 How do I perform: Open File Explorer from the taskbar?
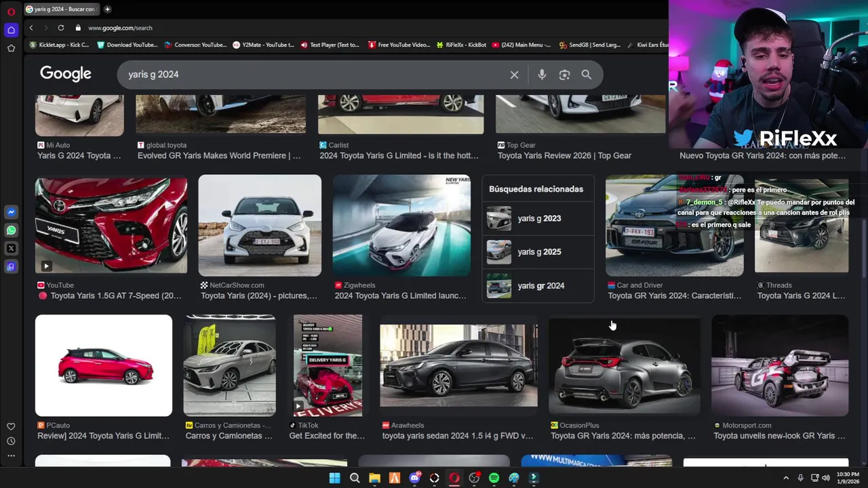pos(374,478)
